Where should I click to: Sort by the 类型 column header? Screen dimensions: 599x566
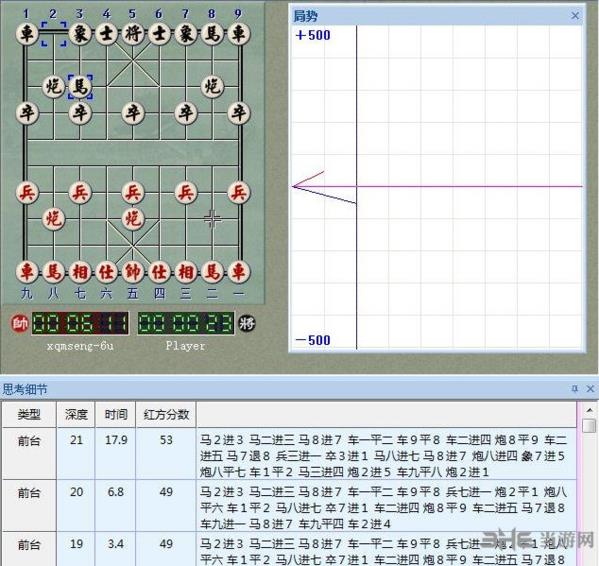point(29,414)
